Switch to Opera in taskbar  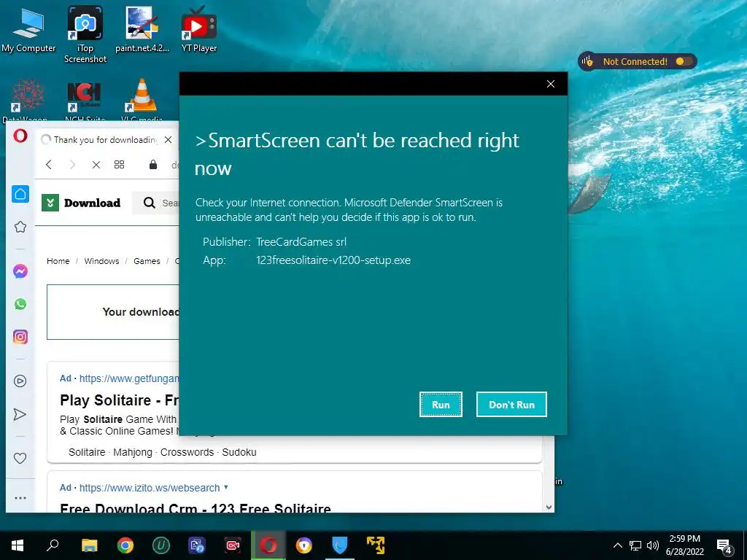click(x=268, y=545)
